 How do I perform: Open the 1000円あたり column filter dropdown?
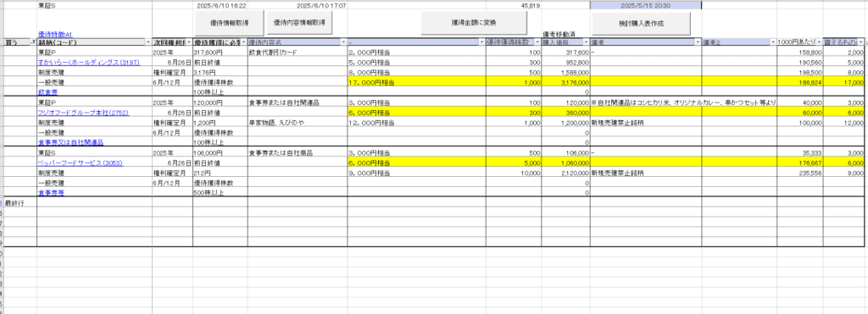pyautogui.click(x=819, y=42)
